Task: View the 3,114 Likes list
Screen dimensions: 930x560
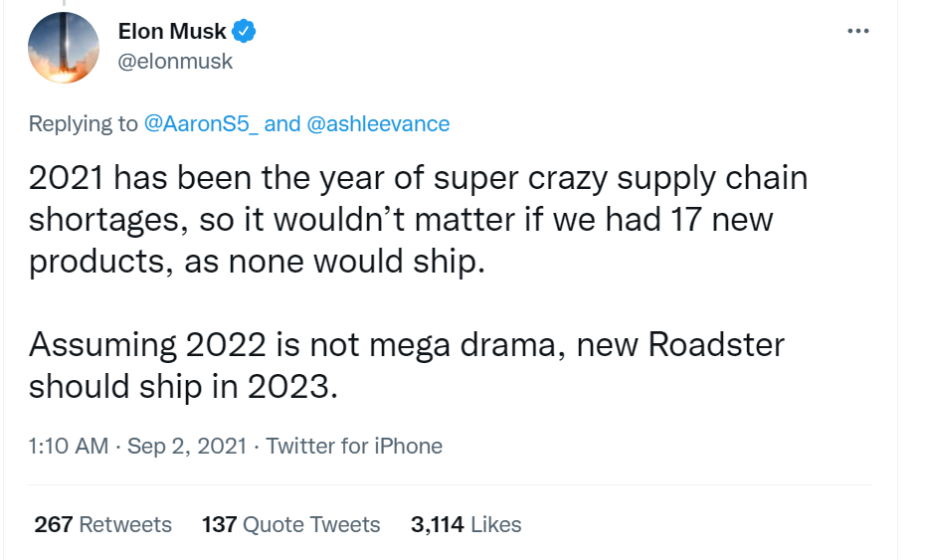Action: pos(465,524)
